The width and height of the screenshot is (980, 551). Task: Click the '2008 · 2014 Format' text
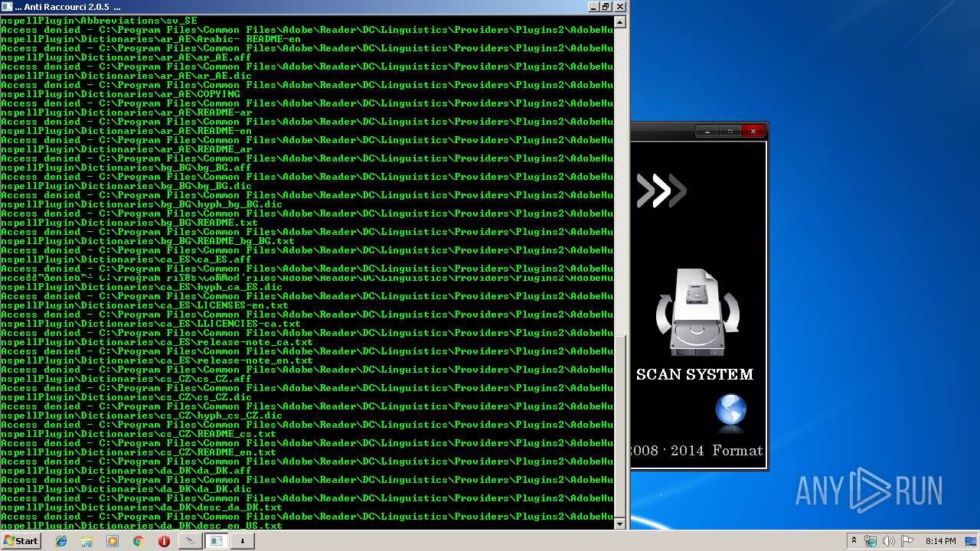click(x=697, y=450)
